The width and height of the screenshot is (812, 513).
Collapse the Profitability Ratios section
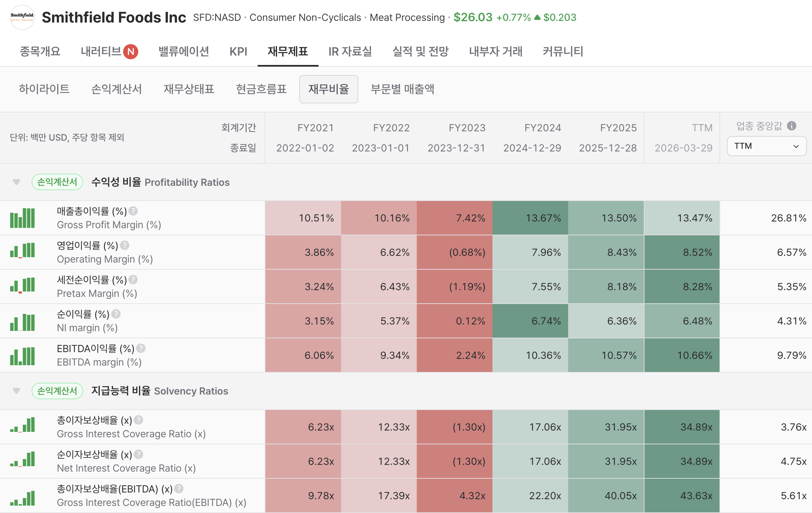16,182
